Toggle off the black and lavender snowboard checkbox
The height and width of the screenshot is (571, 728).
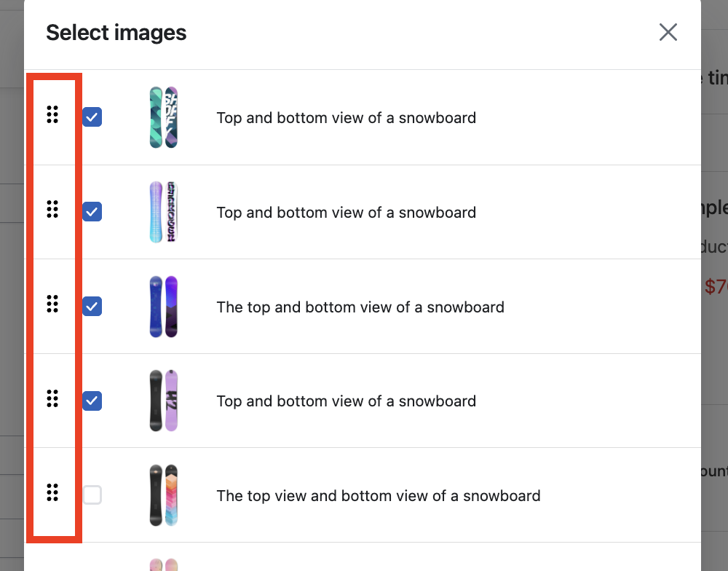92,401
